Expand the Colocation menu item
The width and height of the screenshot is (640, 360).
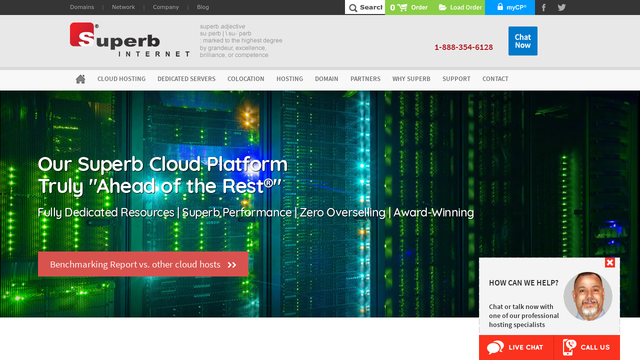pyautogui.click(x=246, y=79)
